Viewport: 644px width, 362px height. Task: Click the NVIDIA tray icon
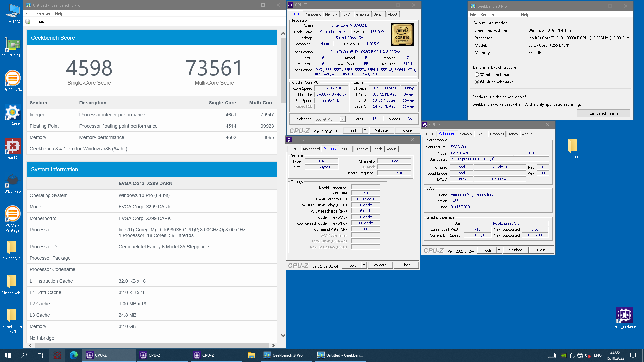click(564, 355)
